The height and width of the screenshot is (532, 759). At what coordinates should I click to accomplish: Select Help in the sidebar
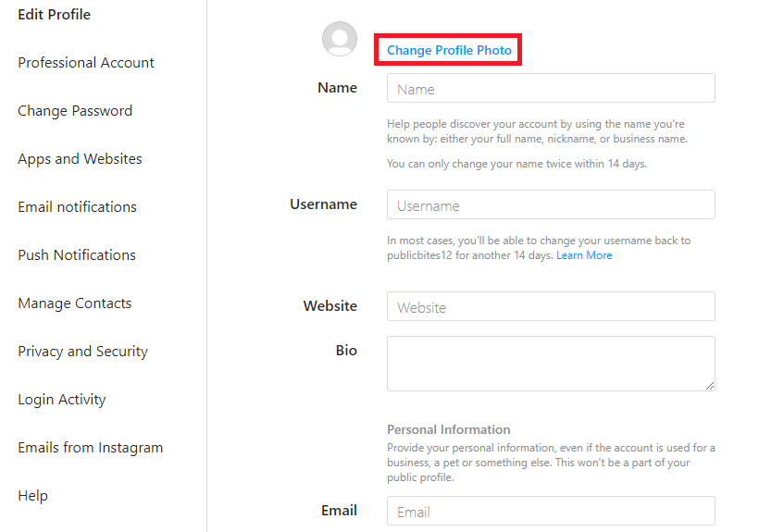click(x=32, y=496)
